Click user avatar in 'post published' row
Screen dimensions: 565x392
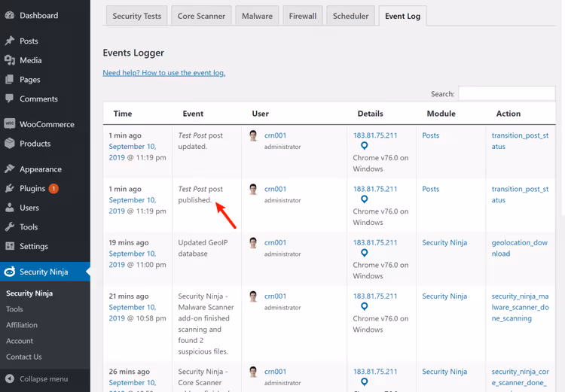[x=253, y=190]
